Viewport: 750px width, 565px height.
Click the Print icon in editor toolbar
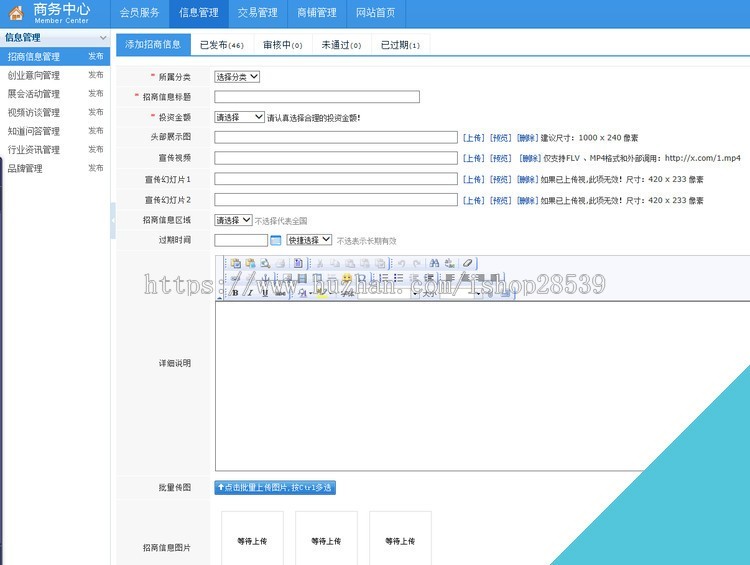[x=281, y=263]
